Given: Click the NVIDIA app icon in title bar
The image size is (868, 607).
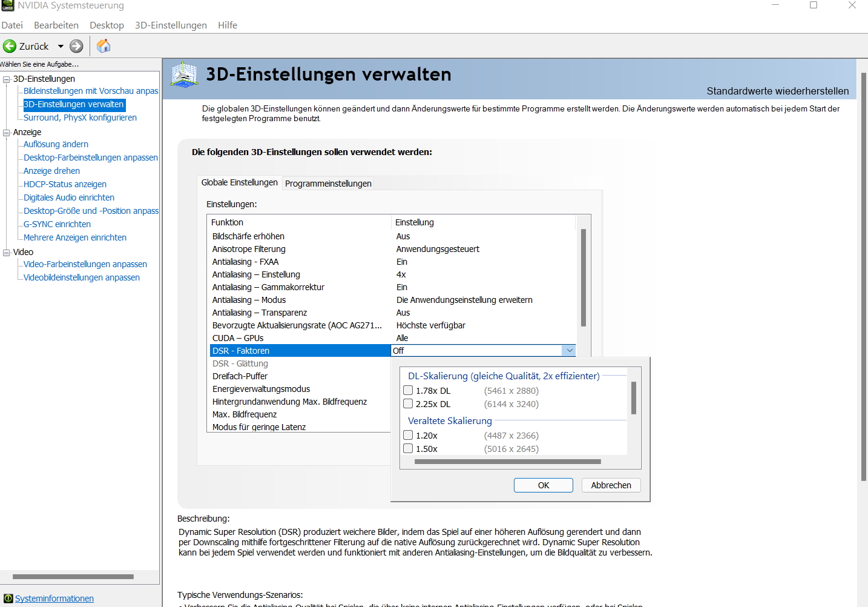Looking at the screenshot, I should point(7,5).
